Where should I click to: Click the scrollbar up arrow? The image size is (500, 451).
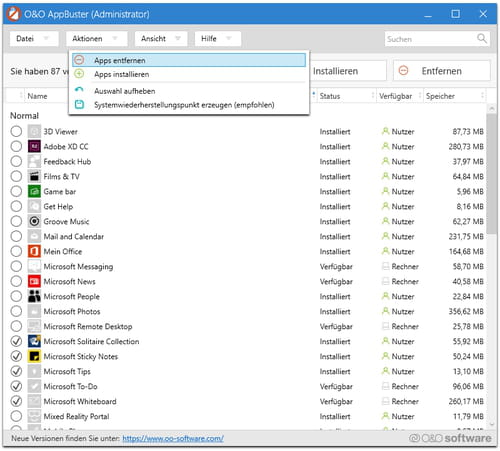pyautogui.click(x=491, y=109)
